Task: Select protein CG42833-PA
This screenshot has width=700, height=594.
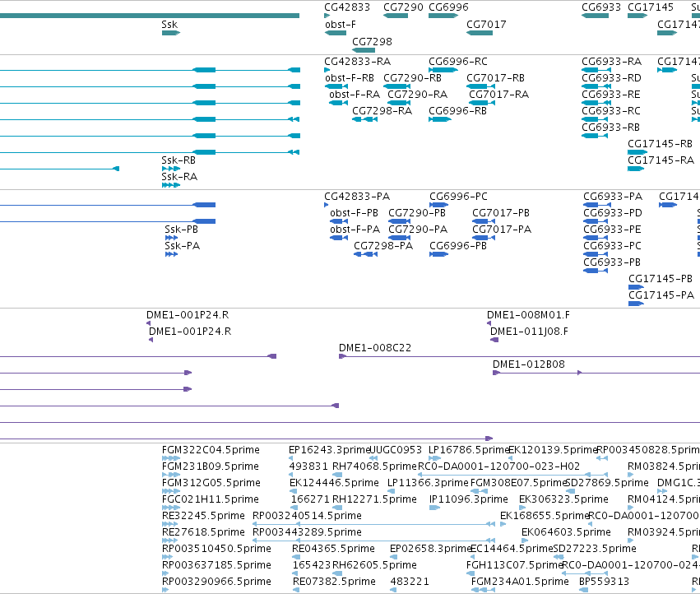Action: [357, 197]
